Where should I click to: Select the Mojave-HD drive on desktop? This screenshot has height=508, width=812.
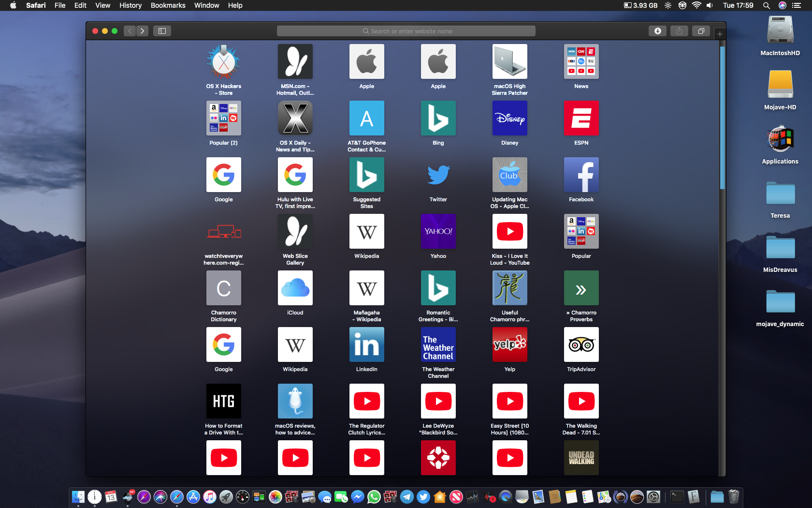tap(780, 90)
